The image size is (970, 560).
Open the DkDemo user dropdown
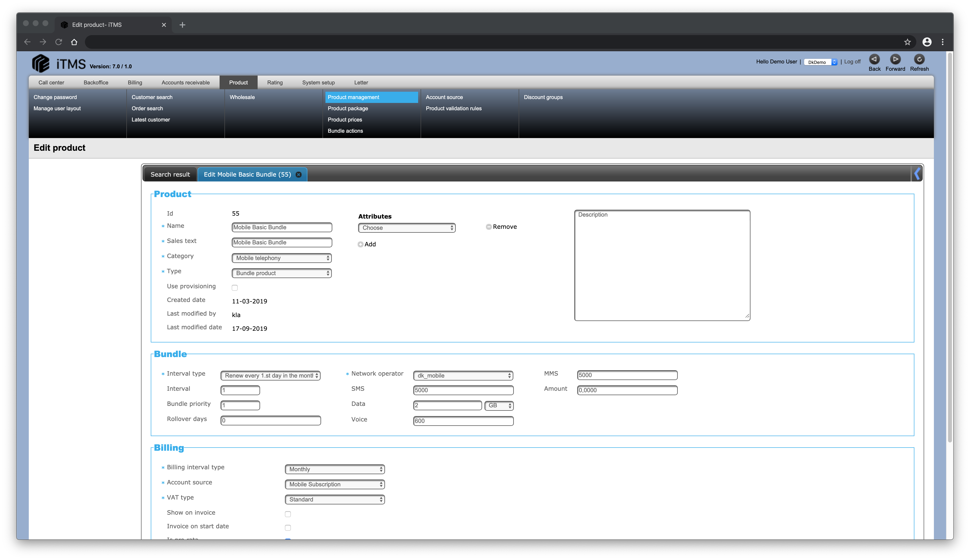coord(820,62)
